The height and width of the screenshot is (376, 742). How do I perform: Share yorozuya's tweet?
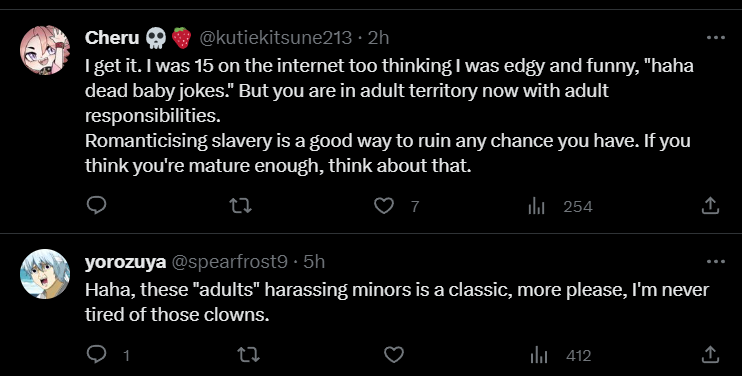click(710, 354)
